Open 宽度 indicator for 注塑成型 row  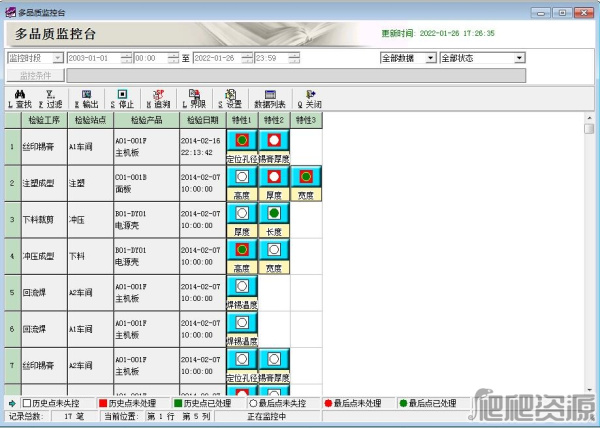[x=306, y=177]
